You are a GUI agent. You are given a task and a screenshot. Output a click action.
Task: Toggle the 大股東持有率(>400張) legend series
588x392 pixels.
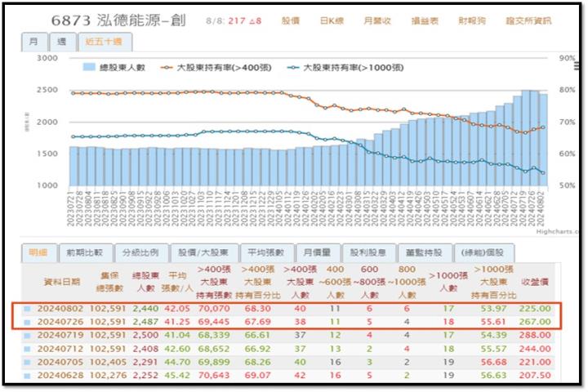click(216, 68)
